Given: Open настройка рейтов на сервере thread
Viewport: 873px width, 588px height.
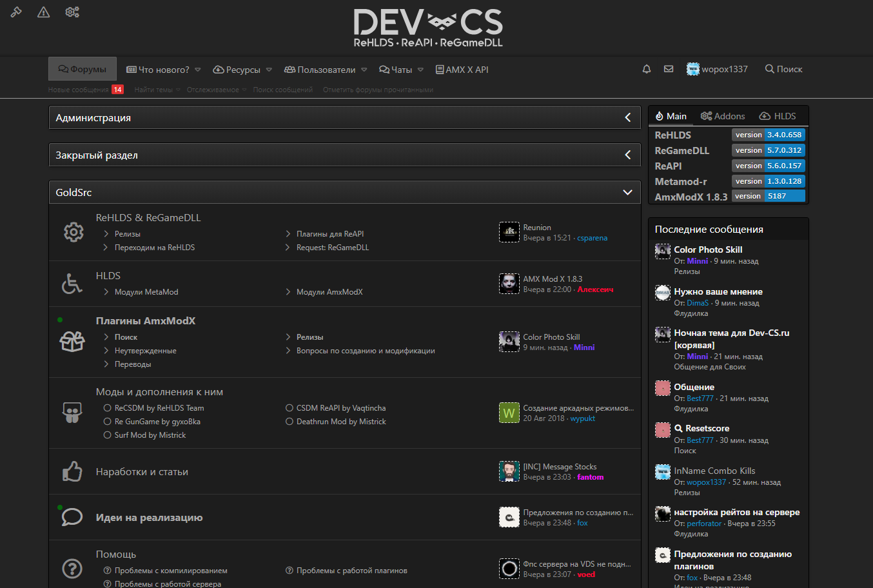Looking at the screenshot, I should pos(737,513).
